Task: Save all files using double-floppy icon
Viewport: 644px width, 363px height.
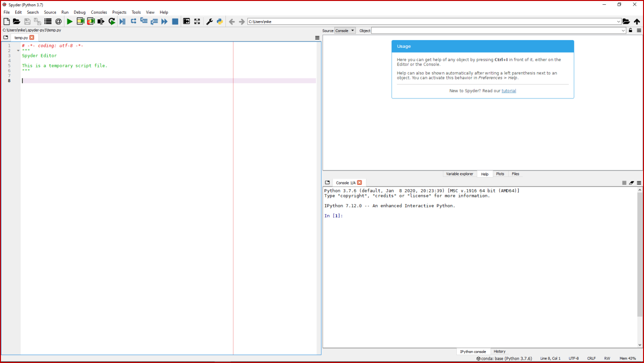Action: [37, 21]
